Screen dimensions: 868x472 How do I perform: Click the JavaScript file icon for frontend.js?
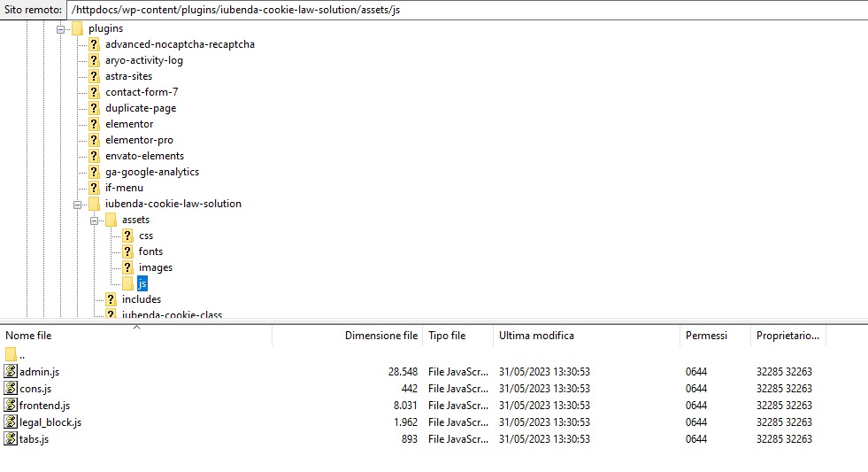(11, 405)
